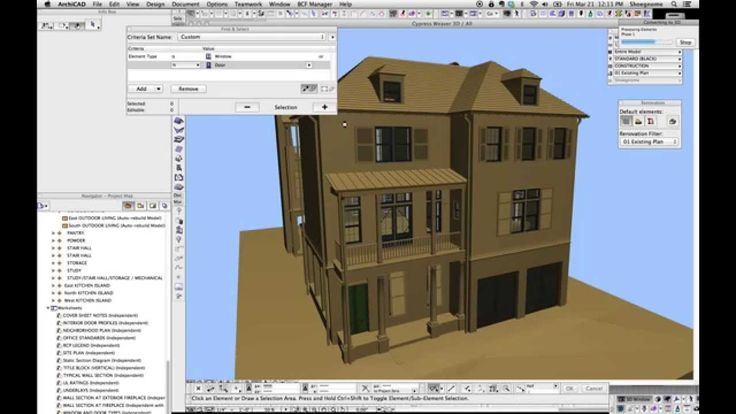Click plus button to add to selection

[324, 107]
